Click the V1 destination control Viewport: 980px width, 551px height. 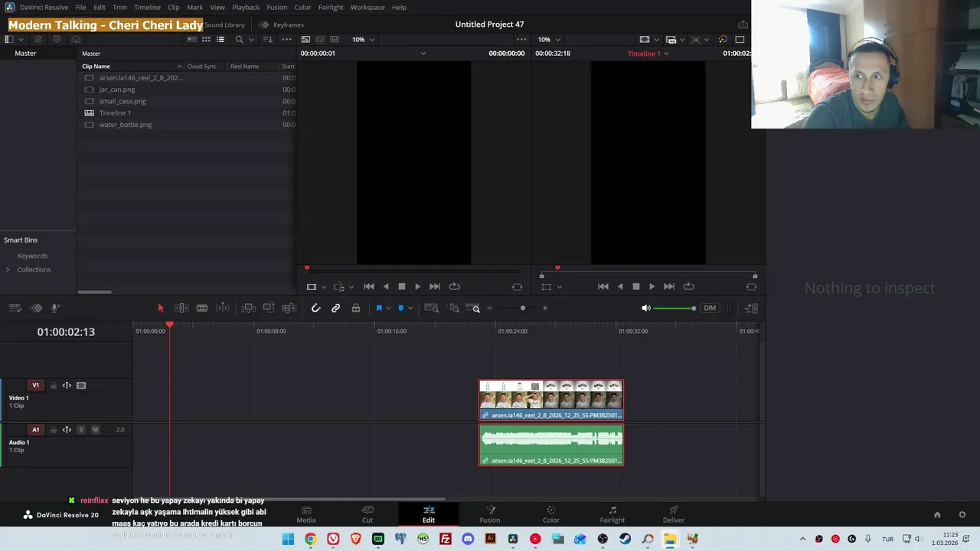35,386
